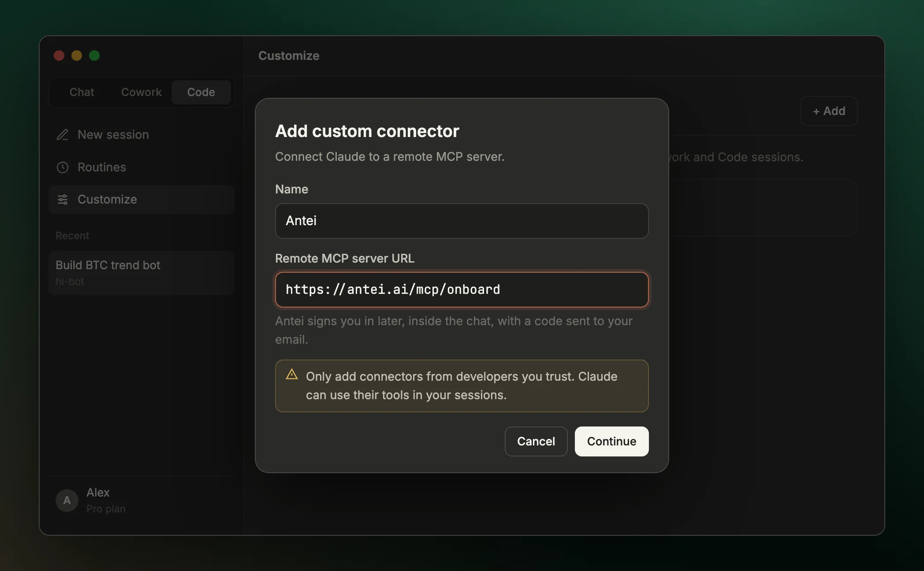Click the 'Antei signs you in later' hint

(x=454, y=330)
